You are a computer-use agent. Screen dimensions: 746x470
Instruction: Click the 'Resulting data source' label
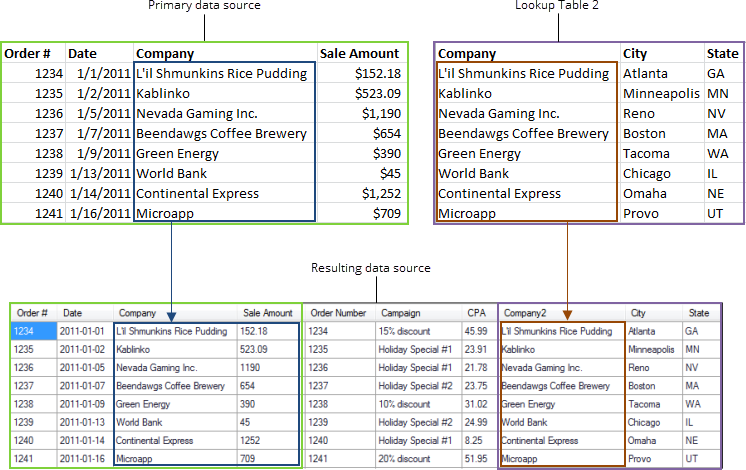[x=371, y=268]
